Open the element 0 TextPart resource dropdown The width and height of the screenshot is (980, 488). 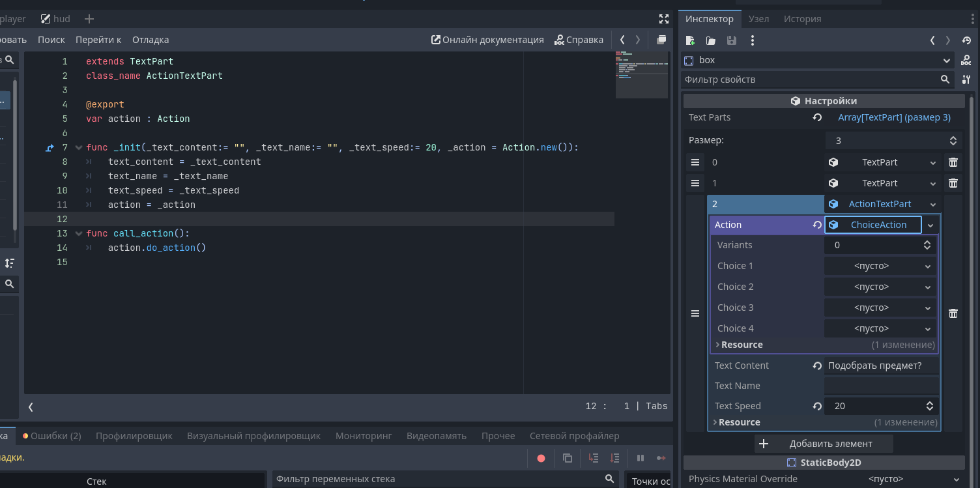[x=933, y=162]
